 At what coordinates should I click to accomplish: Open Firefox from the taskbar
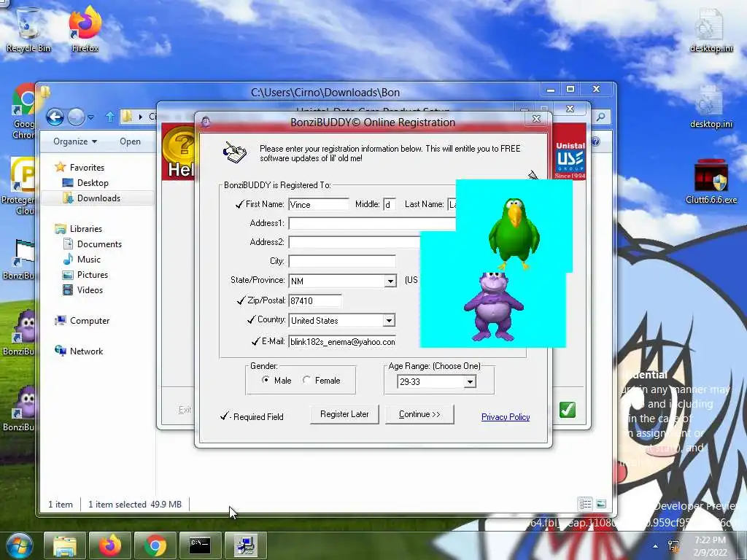coord(109,545)
